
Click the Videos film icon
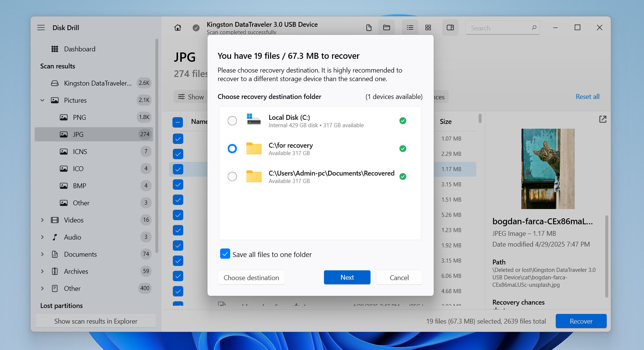pos(55,220)
